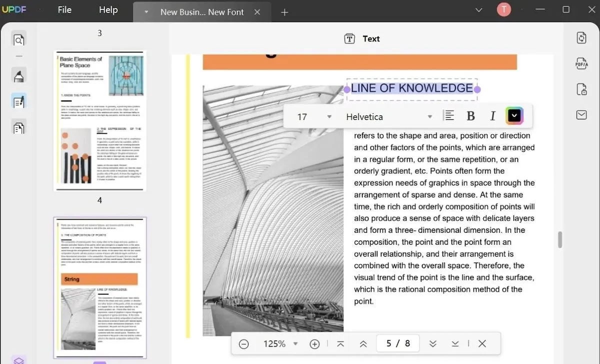
Task: Open the text color picker swatch
Action: pos(514,116)
